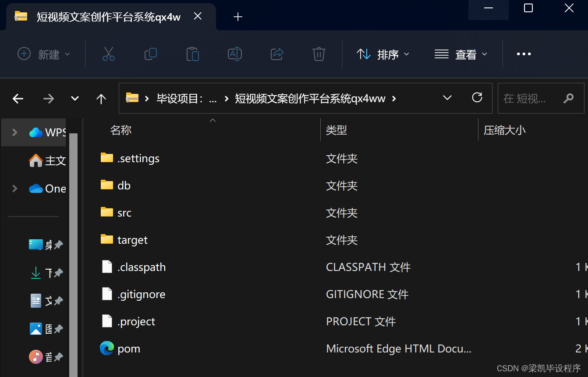The height and width of the screenshot is (377, 588).
Task: Click the sidebar vertical scrollbar
Action: (x=73, y=254)
